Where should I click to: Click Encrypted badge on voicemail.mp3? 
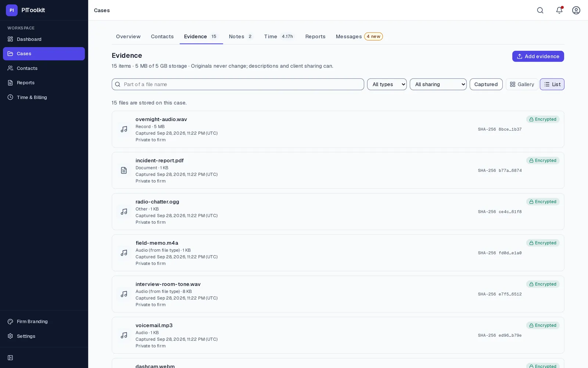543,325
